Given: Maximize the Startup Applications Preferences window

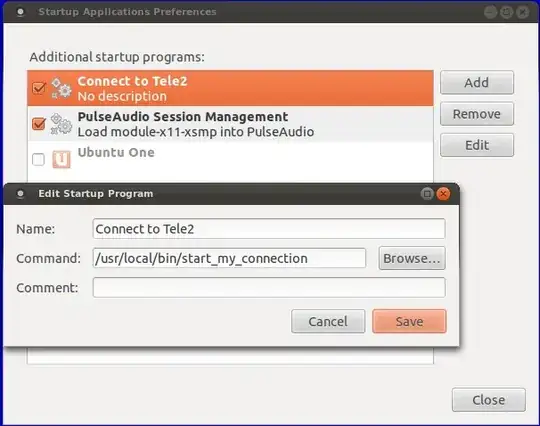Looking at the screenshot, I should [506, 12].
